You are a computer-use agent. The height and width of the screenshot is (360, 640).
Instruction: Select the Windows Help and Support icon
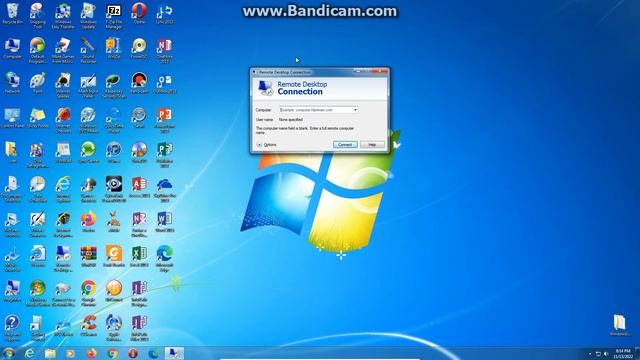click(12, 328)
